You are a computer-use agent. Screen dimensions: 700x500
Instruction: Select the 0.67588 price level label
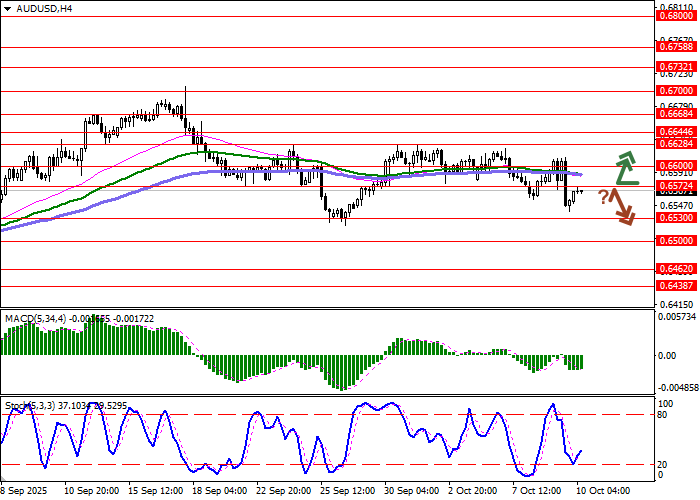(676, 46)
